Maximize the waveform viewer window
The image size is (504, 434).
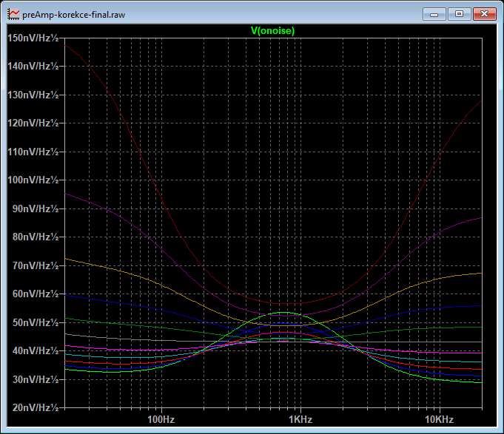459,15
